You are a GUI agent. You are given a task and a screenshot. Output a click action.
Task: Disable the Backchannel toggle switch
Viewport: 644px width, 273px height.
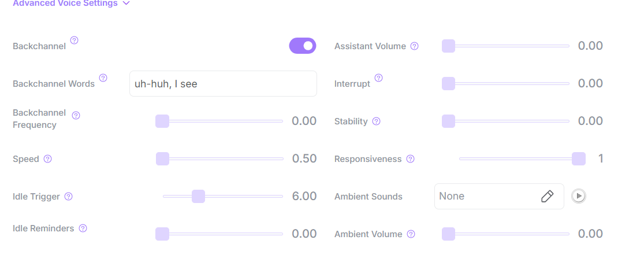coord(303,46)
